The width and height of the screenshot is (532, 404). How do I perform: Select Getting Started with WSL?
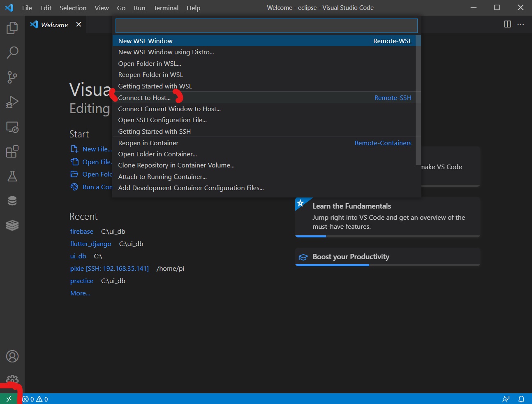click(x=264, y=86)
